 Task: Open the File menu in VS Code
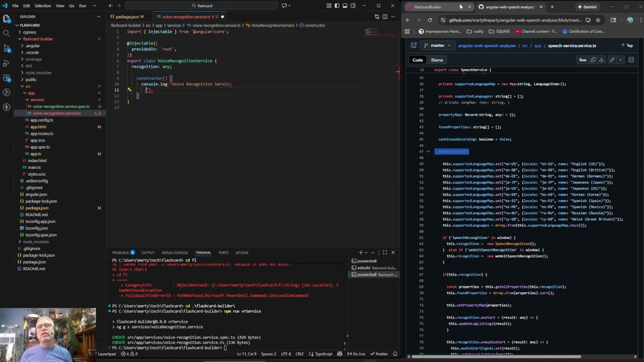15,6
